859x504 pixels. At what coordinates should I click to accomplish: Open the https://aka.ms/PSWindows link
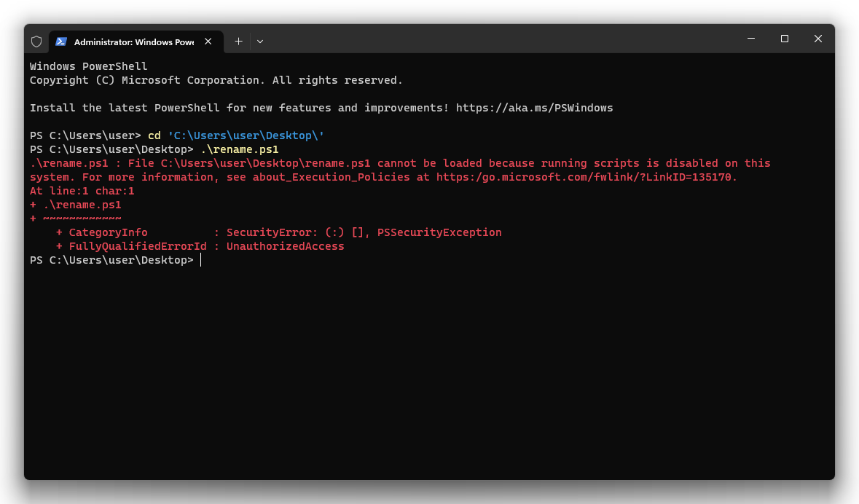pyautogui.click(x=534, y=108)
